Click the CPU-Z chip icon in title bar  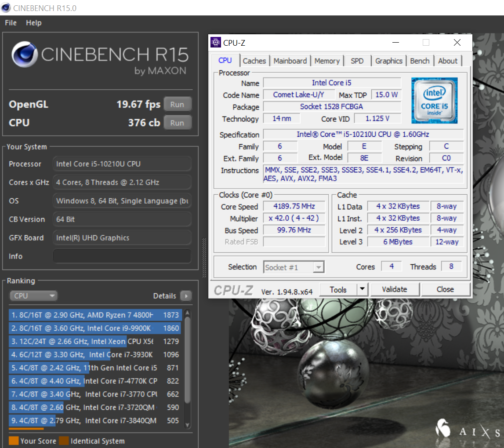216,43
